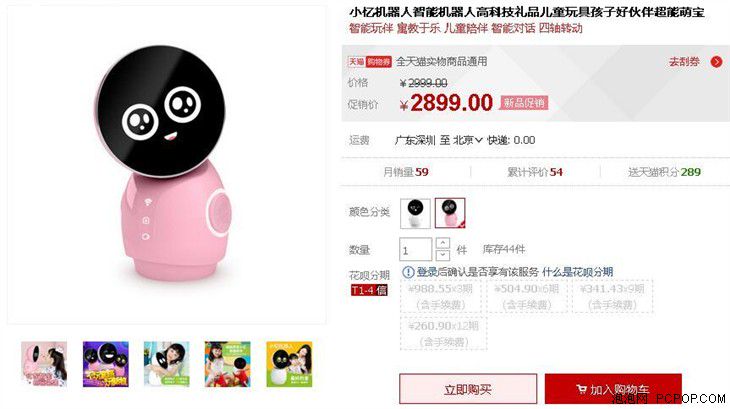Choose the ¥260.90 x12期 installment plan
The height and width of the screenshot is (409, 730).
tap(443, 334)
